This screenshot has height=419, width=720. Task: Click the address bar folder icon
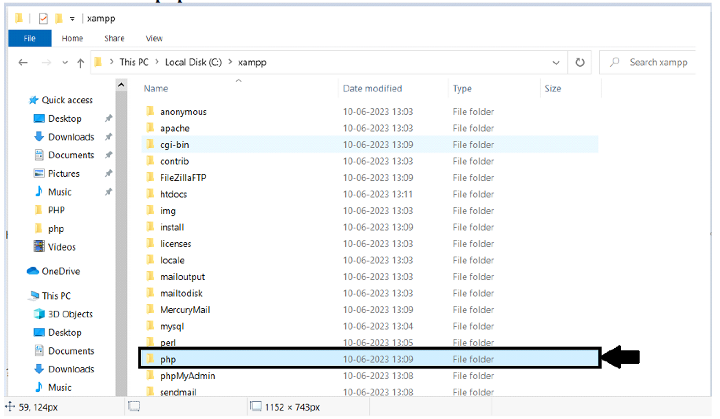pos(98,62)
